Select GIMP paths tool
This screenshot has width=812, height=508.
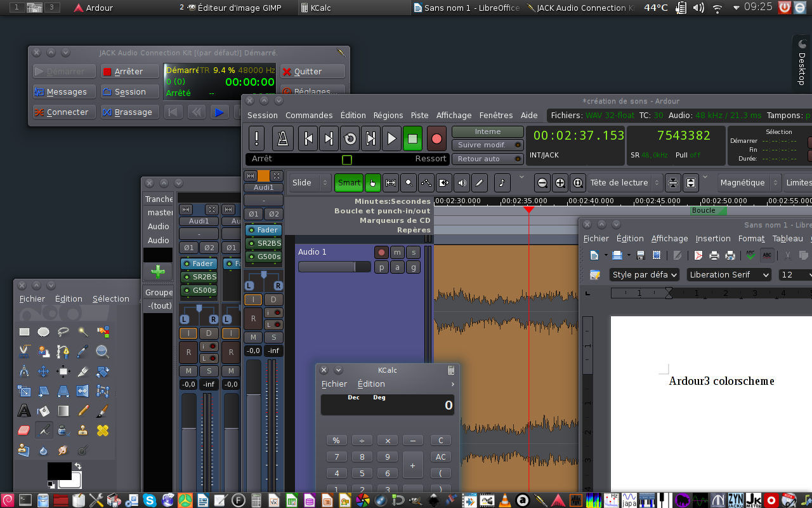click(x=63, y=351)
